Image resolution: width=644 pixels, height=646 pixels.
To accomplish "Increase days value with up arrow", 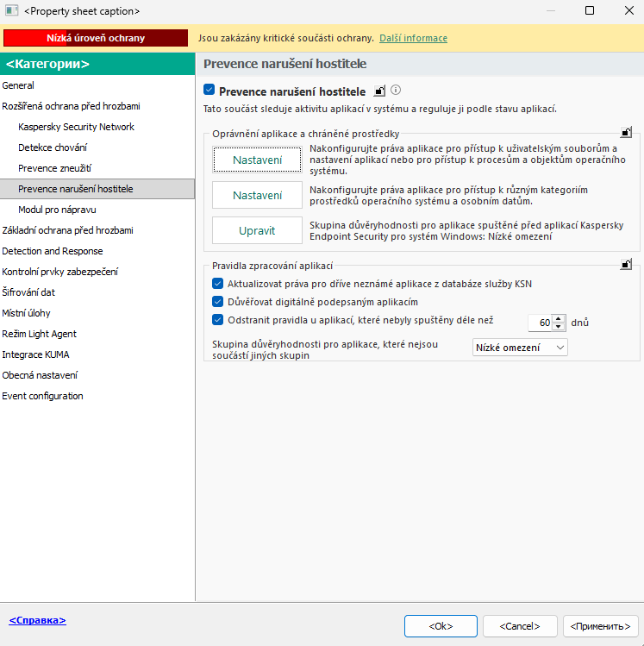I will point(559,318).
